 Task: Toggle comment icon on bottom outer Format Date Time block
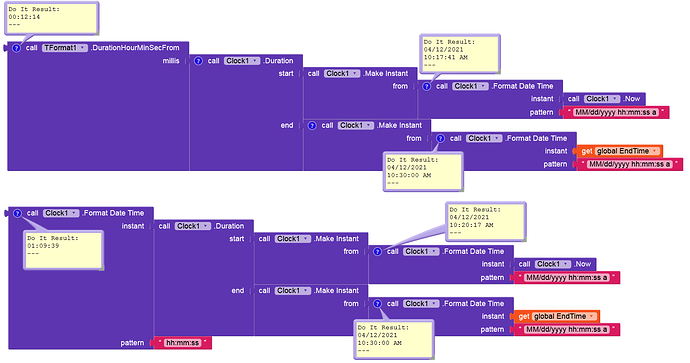(18, 213)
